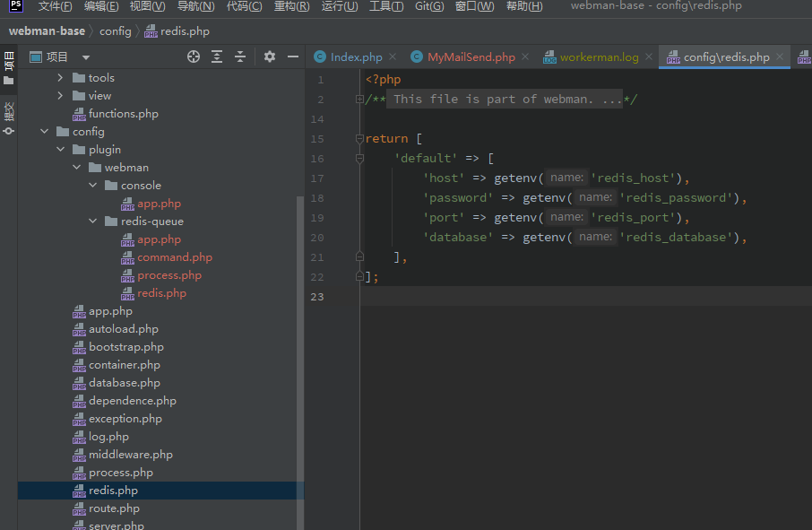Expand the folded doc comment on line 2

click(359, 99)
